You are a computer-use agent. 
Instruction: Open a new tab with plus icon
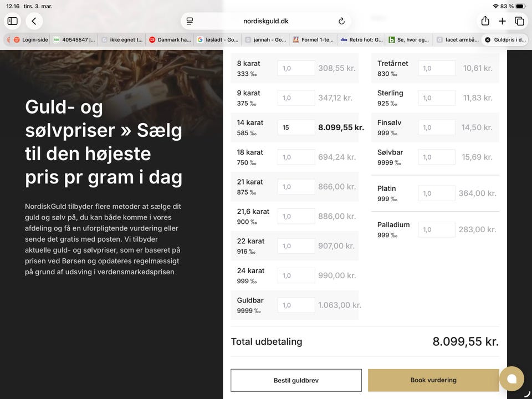[502, 21]
